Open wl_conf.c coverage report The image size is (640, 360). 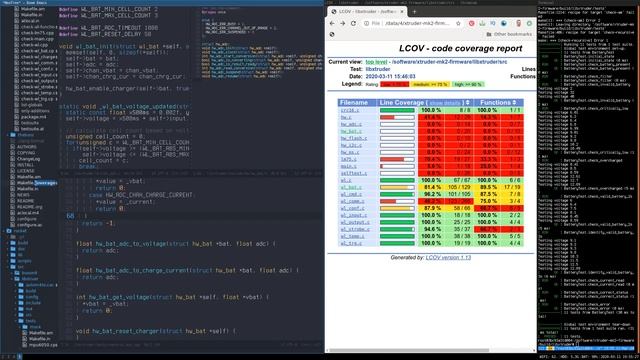click(352, 208)
